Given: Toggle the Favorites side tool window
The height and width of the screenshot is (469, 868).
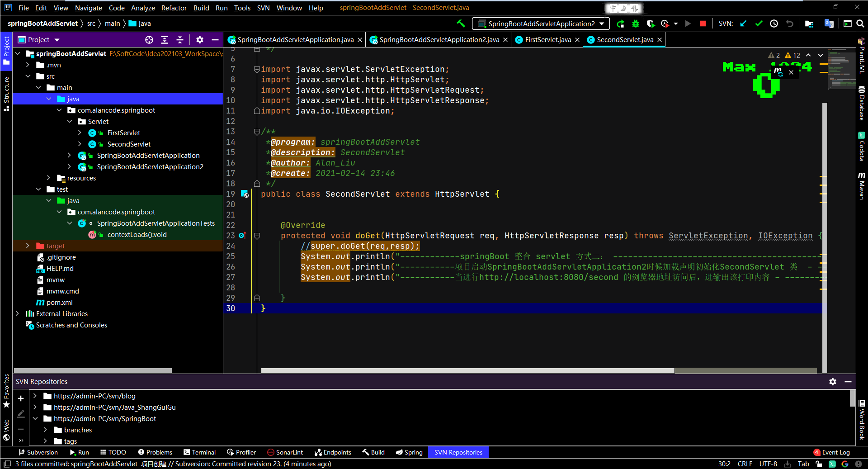Looking at the screenshot, I should pos(6,391).
